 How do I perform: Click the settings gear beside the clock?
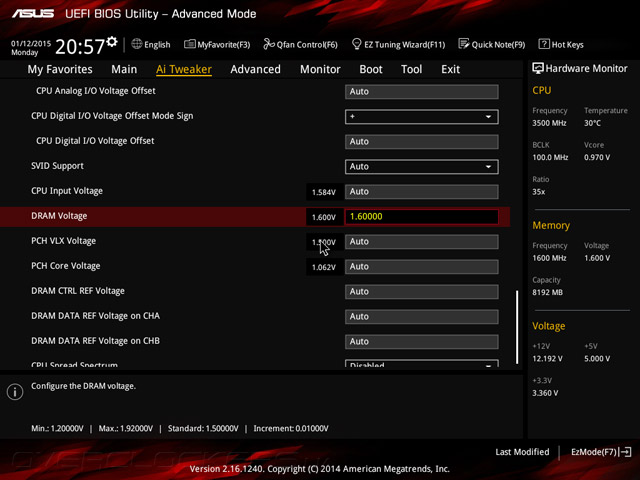[x=112, y=42]
